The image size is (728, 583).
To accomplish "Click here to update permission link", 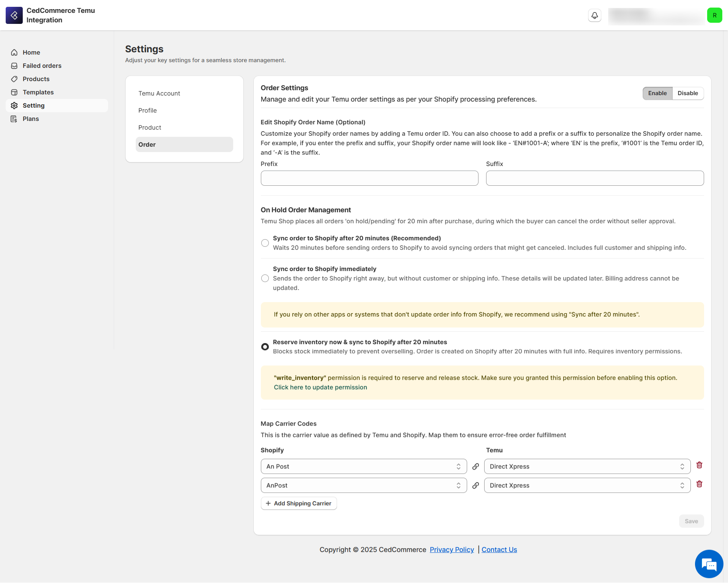I will (320, 387).
